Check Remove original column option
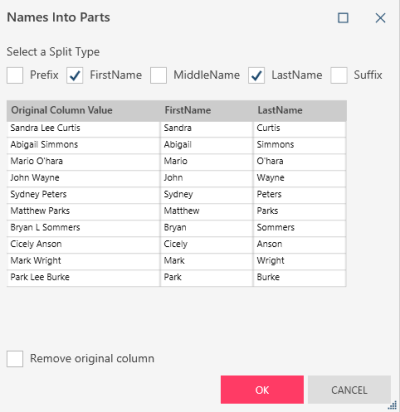The image size is (400, 412). coord(15,359)
